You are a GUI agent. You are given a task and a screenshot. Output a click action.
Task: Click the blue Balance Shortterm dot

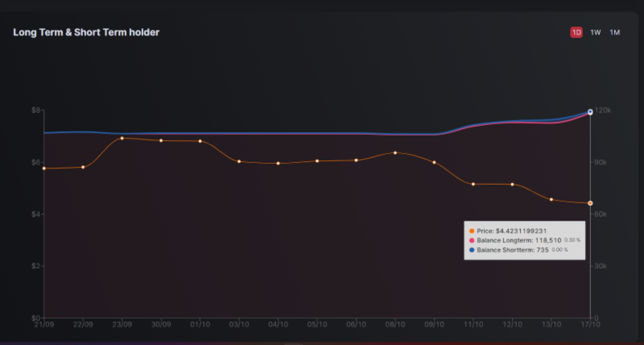pyautogui.click(x=472, y=250)
